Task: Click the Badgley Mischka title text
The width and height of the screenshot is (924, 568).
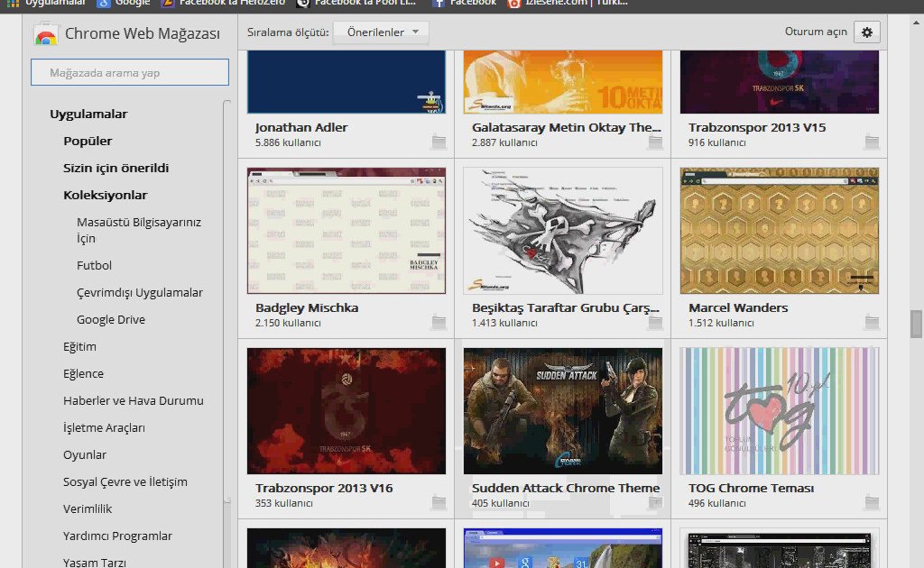Action: (307, 307)
